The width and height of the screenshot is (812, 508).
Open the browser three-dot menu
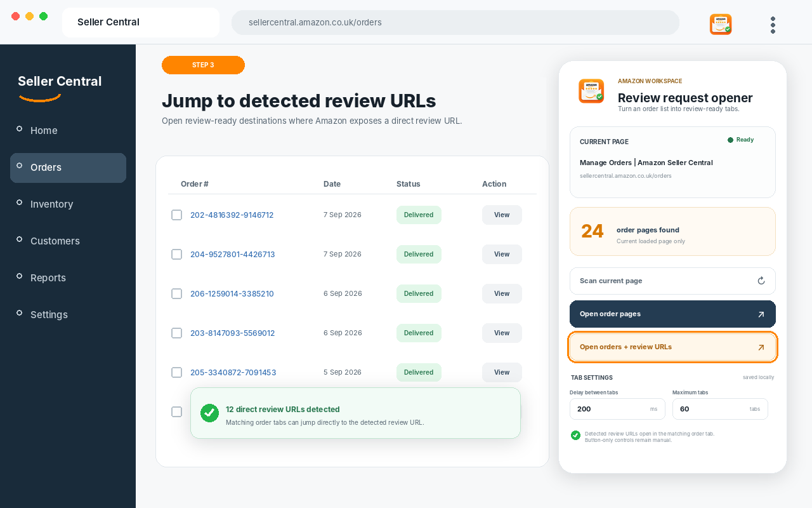(773, 25)
